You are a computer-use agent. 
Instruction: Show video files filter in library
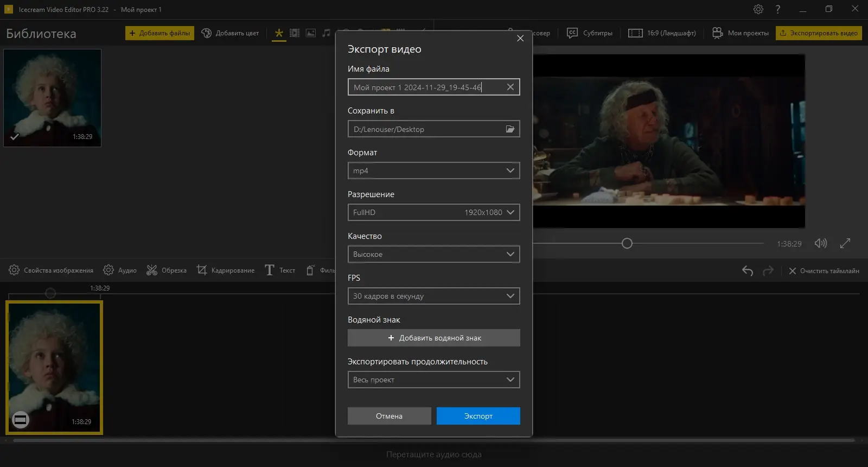[x=295, y=33]
